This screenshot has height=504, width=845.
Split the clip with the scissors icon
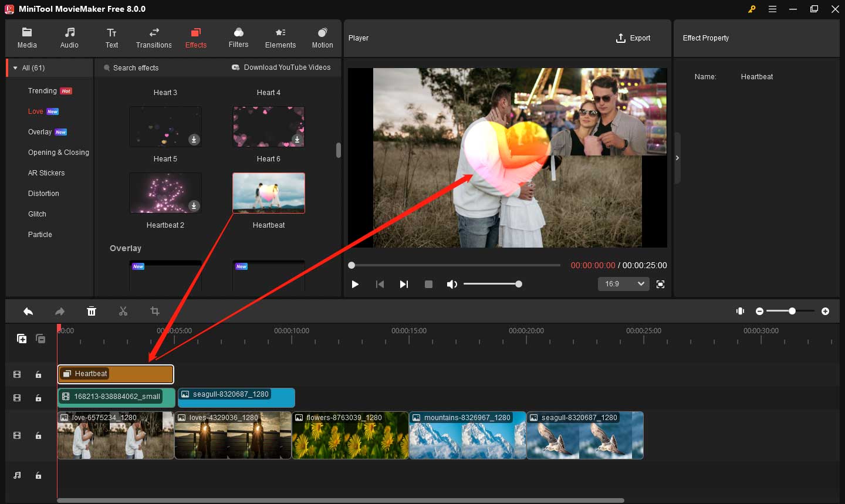tap(123, 311)
